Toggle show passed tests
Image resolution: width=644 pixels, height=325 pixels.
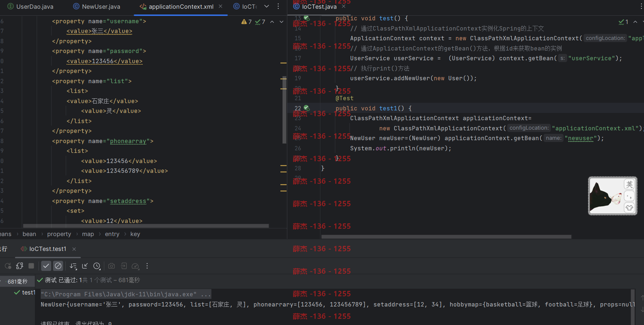click(46, 266)
